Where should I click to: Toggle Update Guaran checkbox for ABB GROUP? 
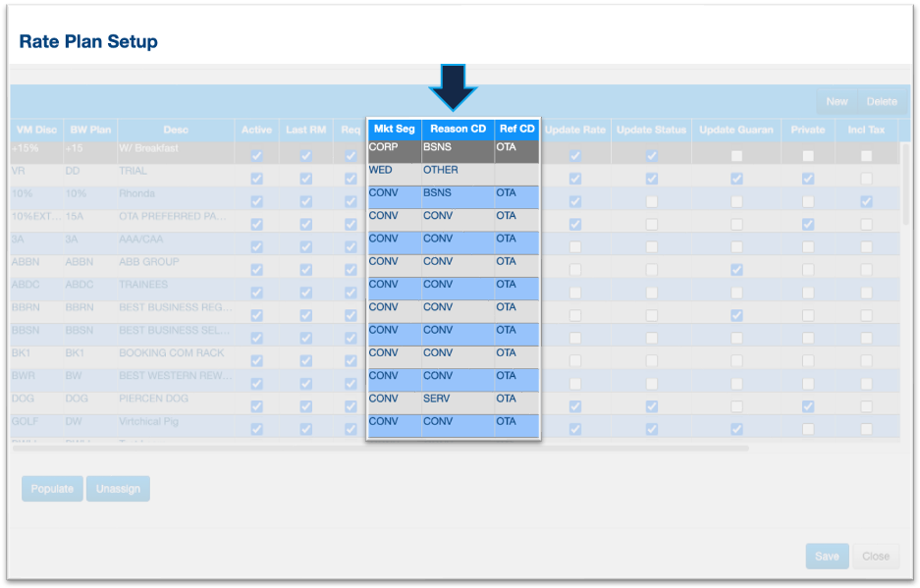point(736,270)
